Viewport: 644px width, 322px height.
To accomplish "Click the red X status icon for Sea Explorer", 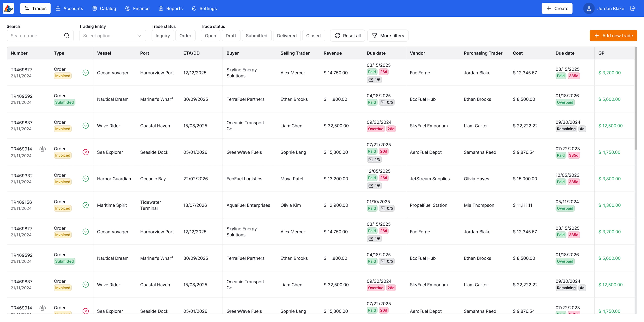I will pos(86,152).
